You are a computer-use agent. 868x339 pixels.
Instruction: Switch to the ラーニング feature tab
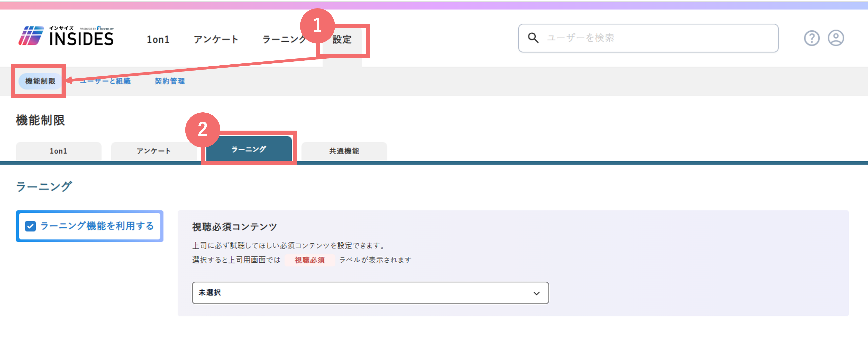coord(249,149)
